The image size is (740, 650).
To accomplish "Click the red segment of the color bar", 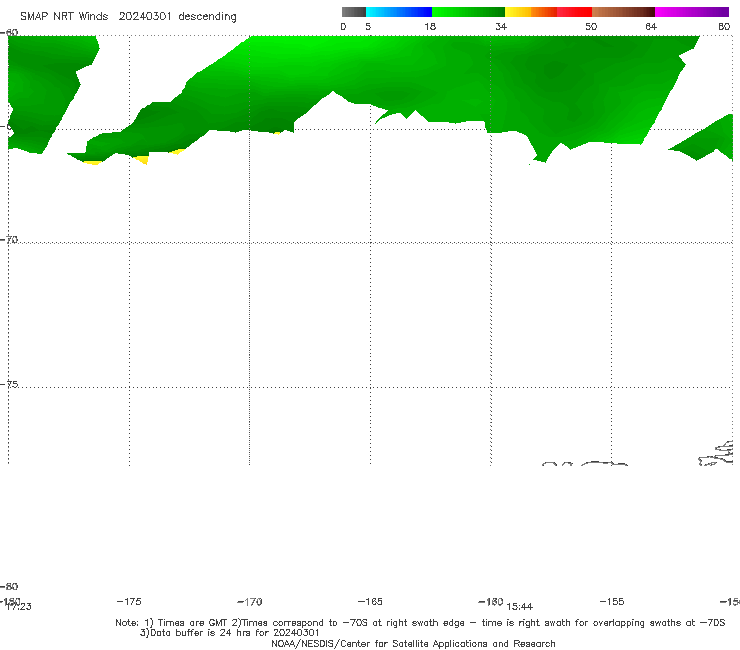I will pos(574,12).
